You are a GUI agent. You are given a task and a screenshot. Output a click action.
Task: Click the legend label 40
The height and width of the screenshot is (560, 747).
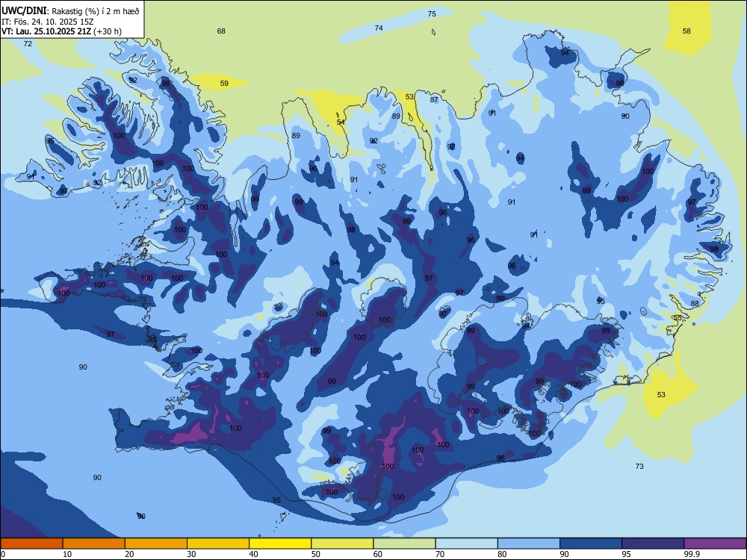pos(253,554)
